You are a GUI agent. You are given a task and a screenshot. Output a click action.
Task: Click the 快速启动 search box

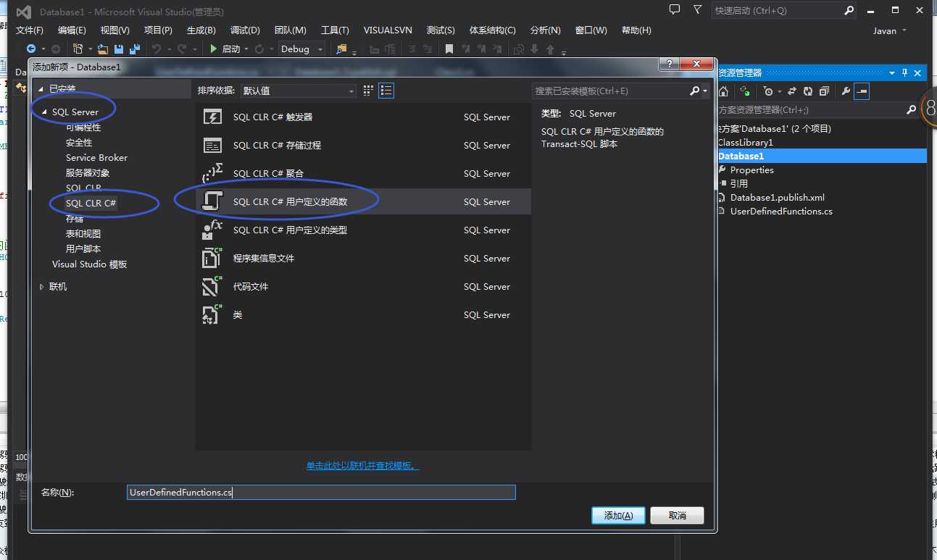777,10
